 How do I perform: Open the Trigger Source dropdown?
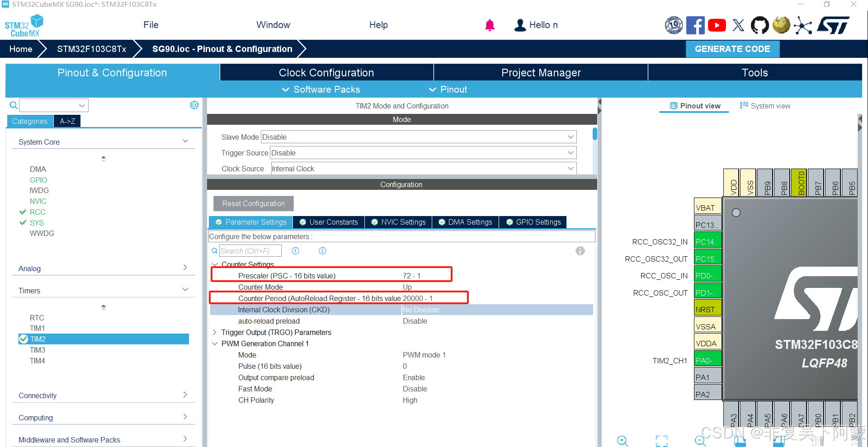point(423,153)
